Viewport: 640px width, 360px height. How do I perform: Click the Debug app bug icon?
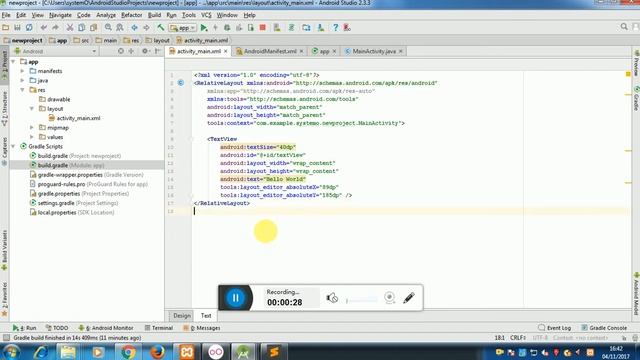[227, 27]
